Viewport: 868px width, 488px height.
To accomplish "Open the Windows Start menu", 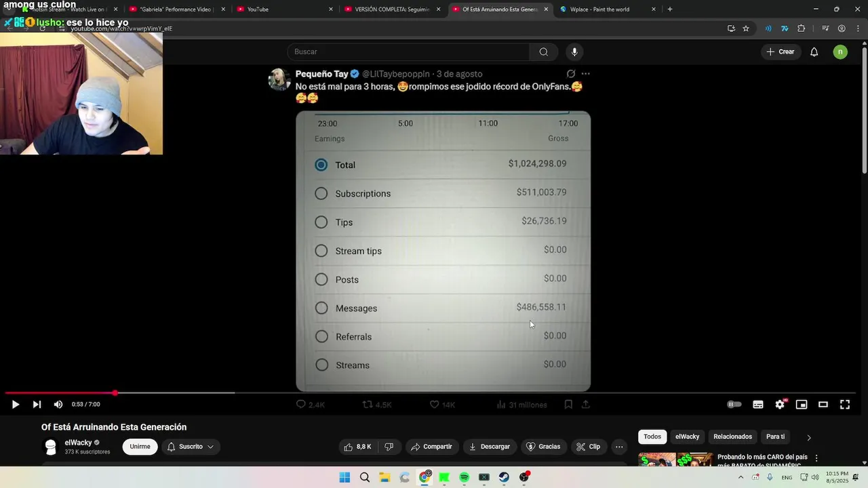I will click(344, 477).
